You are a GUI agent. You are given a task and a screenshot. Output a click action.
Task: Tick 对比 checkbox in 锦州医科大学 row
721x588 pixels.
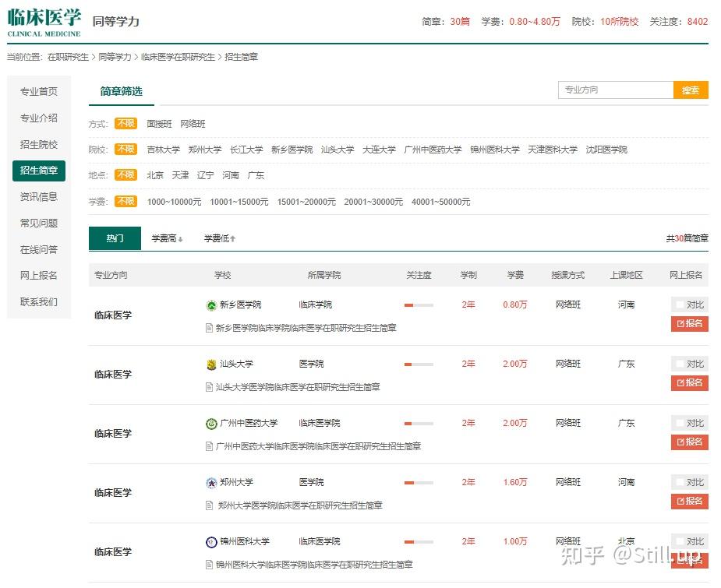coord(680,541)
